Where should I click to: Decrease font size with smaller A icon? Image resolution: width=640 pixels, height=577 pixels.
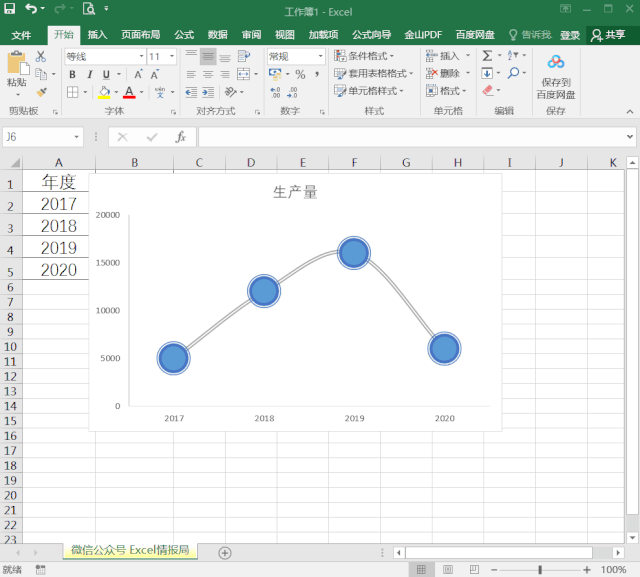pos(154,74)
